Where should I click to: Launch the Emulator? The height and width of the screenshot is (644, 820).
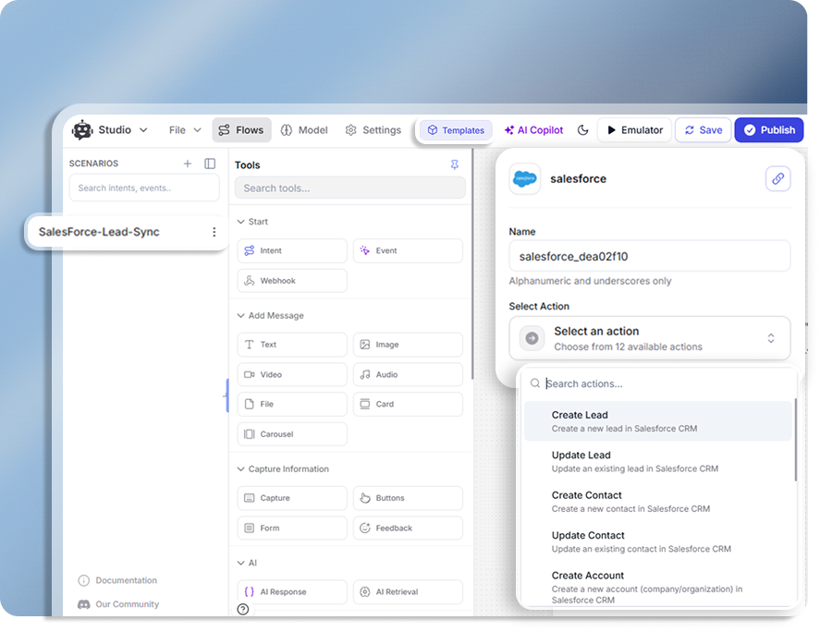pyautogui.click(x=634, y=129)
